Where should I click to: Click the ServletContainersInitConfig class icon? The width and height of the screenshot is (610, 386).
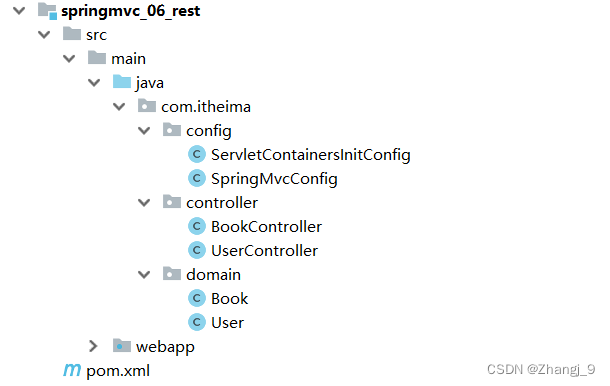pos(197,154)
